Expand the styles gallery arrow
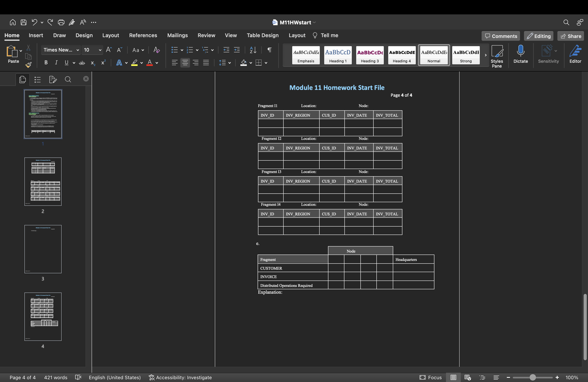The width and height of the screenshot is (588, 382). [x=485, y=55]
